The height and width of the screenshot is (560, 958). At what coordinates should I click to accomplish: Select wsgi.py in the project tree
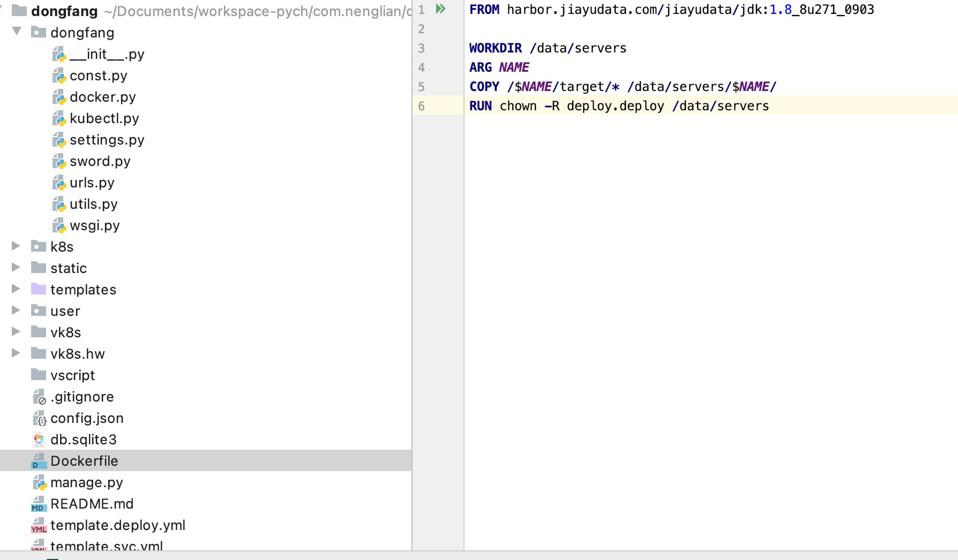[x=206, y=225]
